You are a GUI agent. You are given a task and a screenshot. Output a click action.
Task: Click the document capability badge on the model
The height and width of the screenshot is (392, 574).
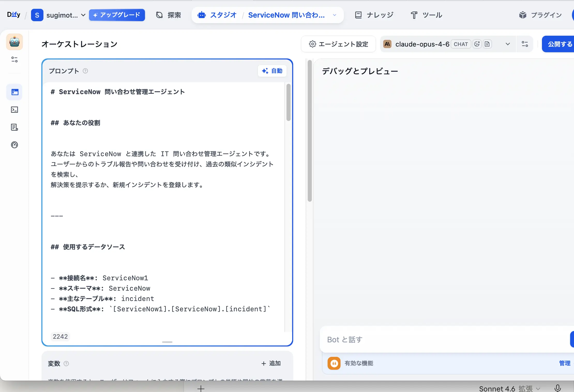point(488,44)
